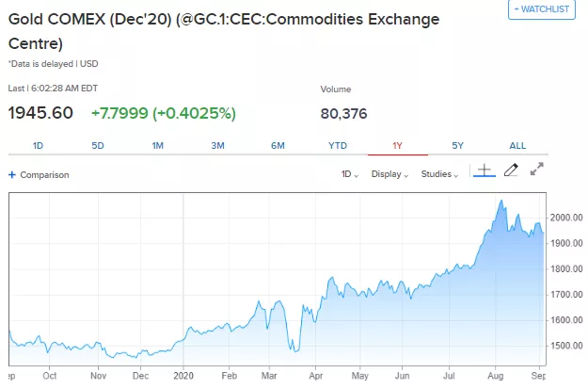Select the pencil drawing tool
This screenshot has width=588, height=389.
[511, 170]
